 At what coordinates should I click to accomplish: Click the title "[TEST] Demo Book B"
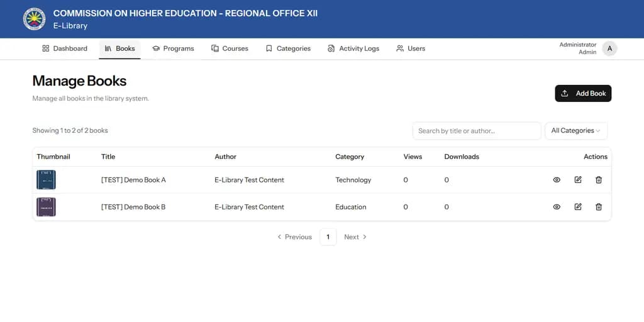point(133,207)
